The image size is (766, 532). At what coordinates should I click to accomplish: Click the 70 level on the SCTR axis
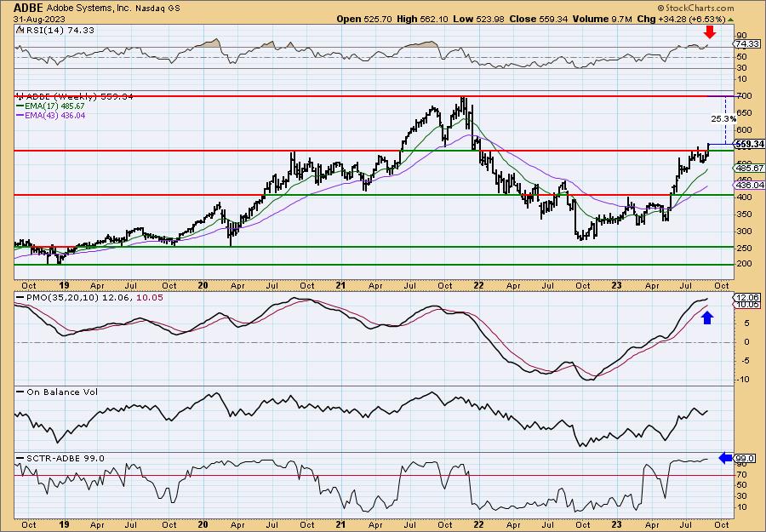click(x=742, y=474)
